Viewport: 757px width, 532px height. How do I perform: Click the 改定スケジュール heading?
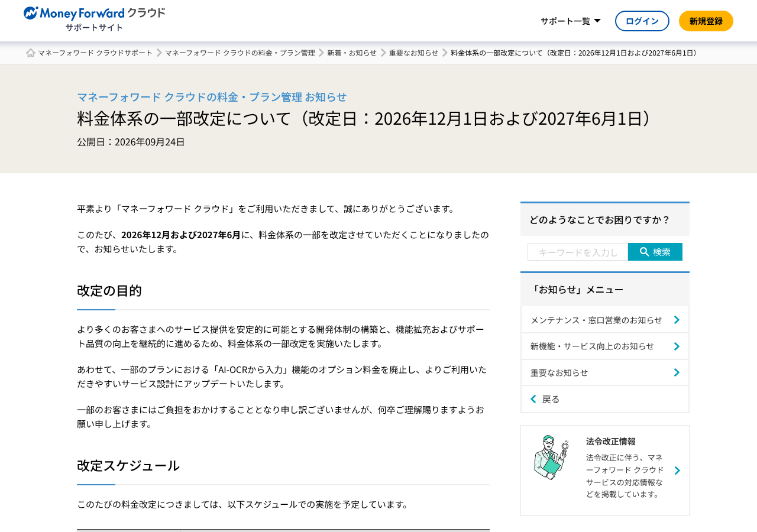pyautogui.click(x=128, y=465)
